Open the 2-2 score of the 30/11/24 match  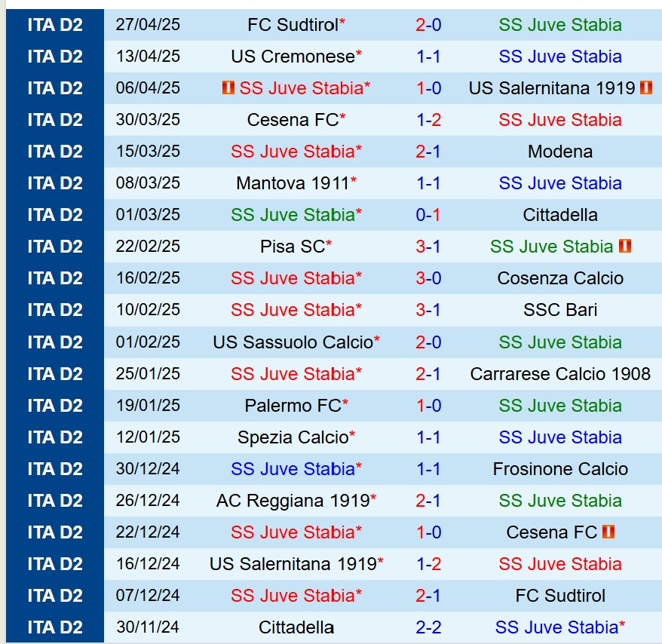428,627
